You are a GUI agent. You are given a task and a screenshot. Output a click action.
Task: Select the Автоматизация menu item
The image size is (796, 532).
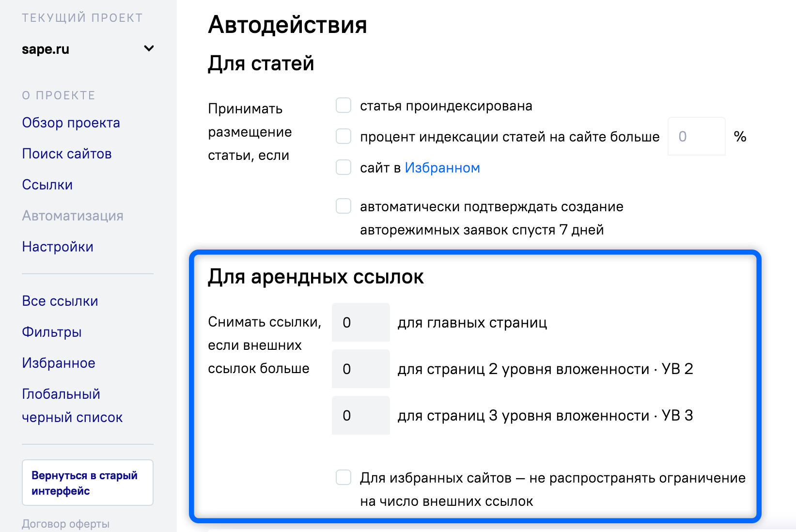[x=73, y=216]
